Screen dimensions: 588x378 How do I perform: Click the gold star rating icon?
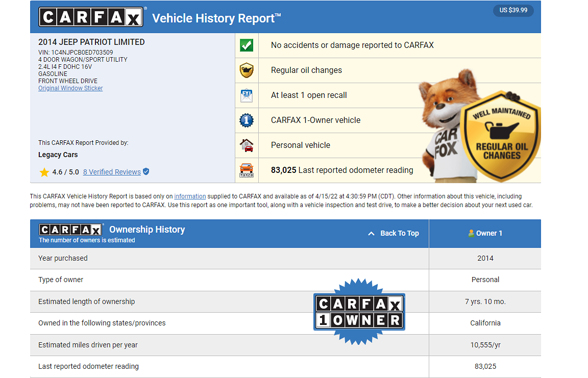pos(44,172)
